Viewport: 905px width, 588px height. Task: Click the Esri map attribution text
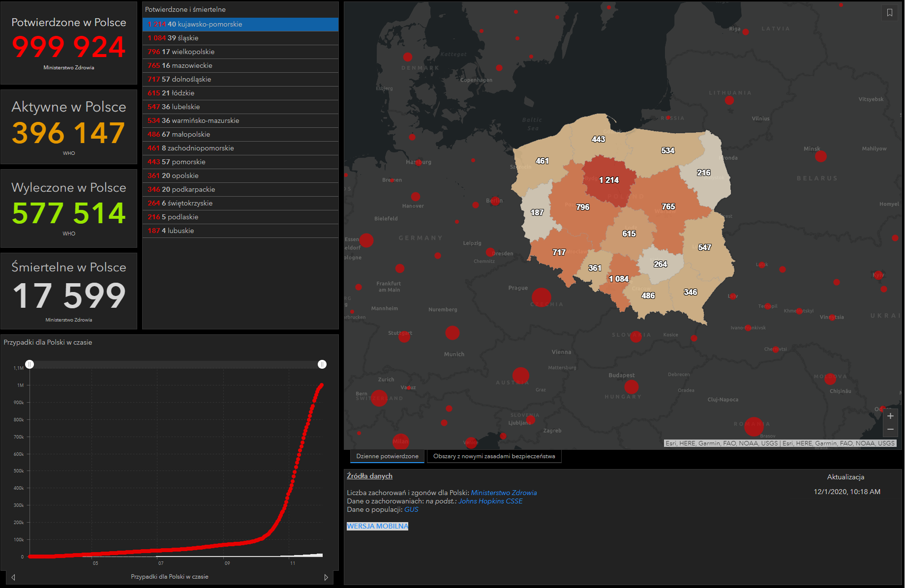(x=780, y=443)
